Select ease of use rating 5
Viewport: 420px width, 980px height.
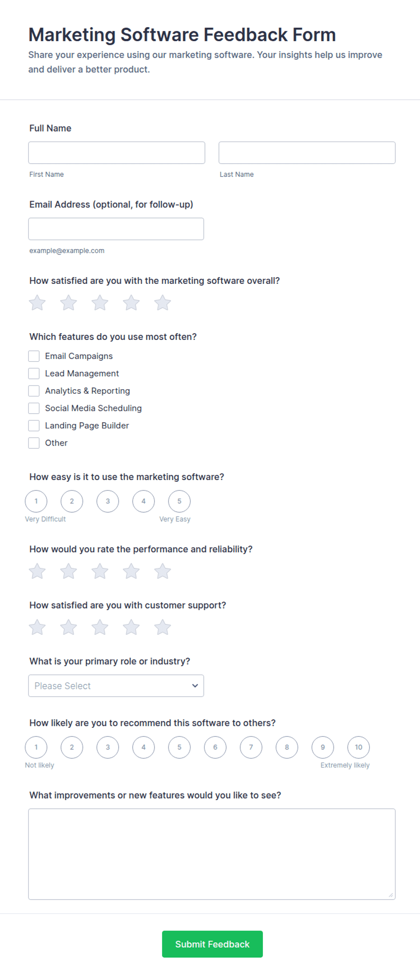(179, 501)
